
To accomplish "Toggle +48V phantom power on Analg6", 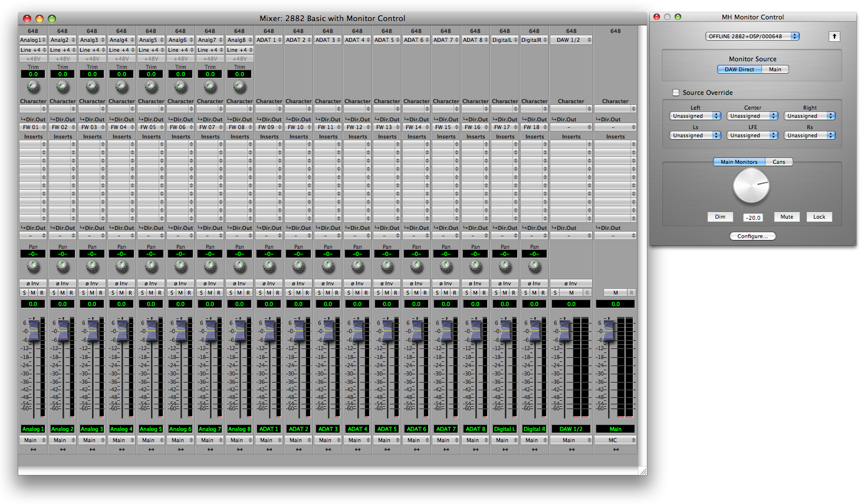I will point(180,59).
